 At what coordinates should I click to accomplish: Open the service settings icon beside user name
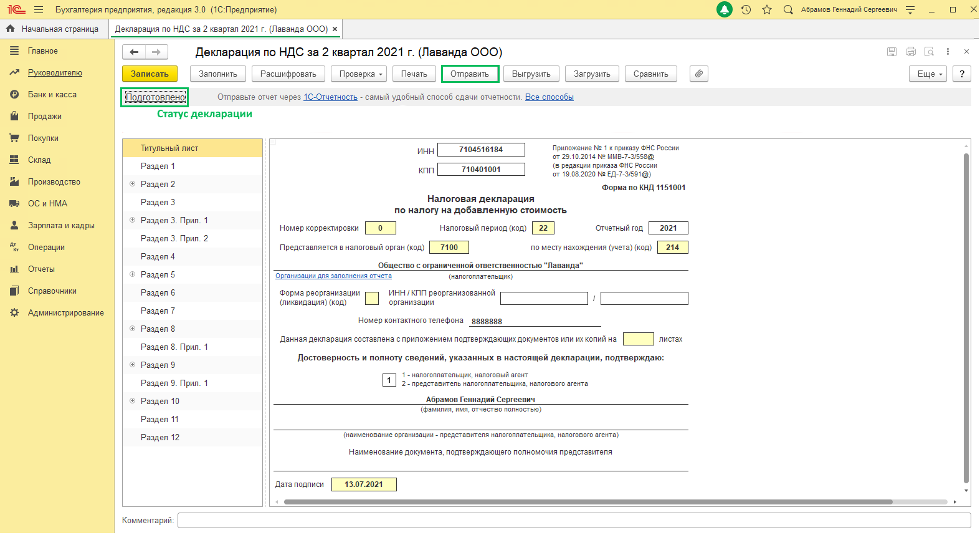tap(910, 10)
